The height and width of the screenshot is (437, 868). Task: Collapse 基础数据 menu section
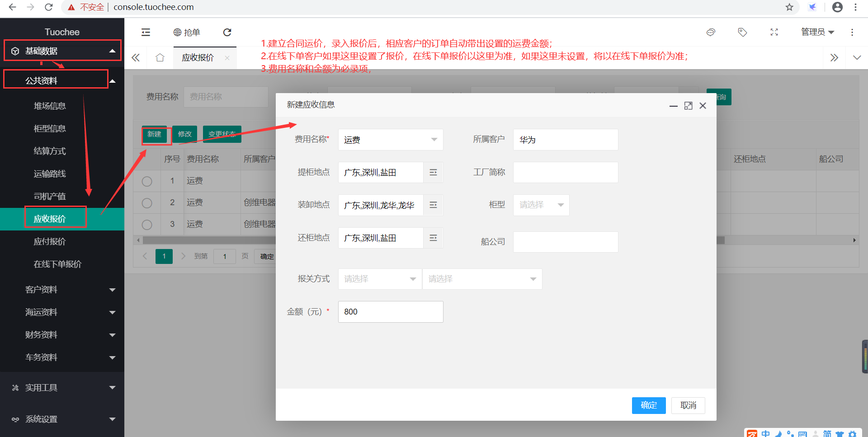click(x=62, y=51)
